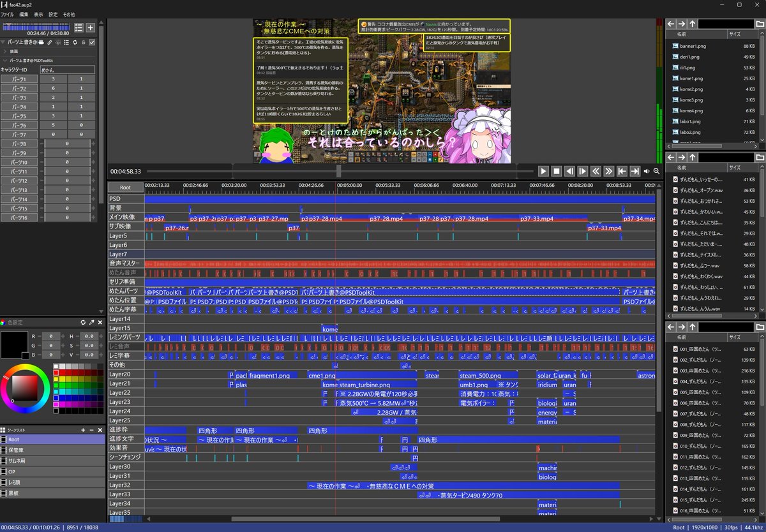The image size is (766, 532).
Task: Pick the cyan swatch in the palette
Action: click(x=57, y=392)
